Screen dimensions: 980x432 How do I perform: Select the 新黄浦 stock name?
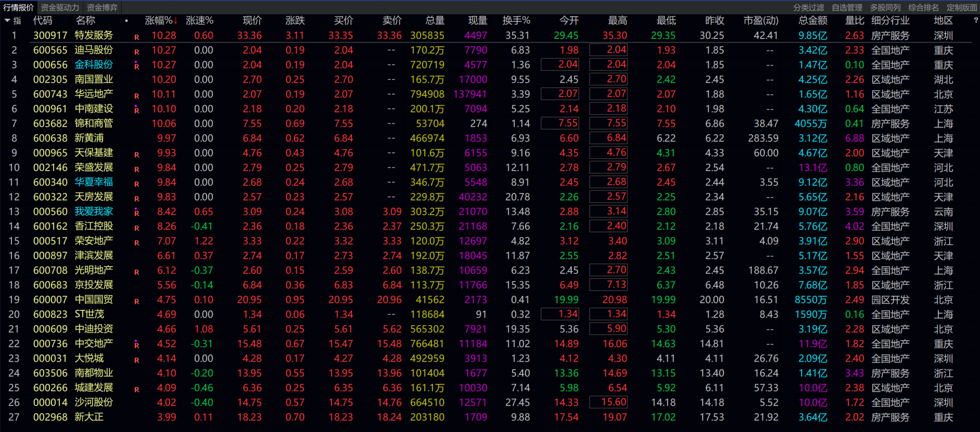[89, 138]
